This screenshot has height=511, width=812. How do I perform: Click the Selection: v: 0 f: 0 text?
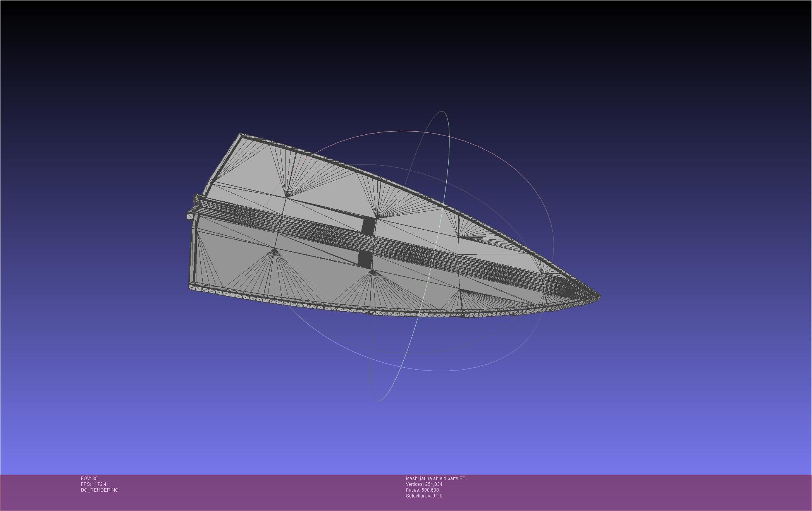tap(424, 496)
